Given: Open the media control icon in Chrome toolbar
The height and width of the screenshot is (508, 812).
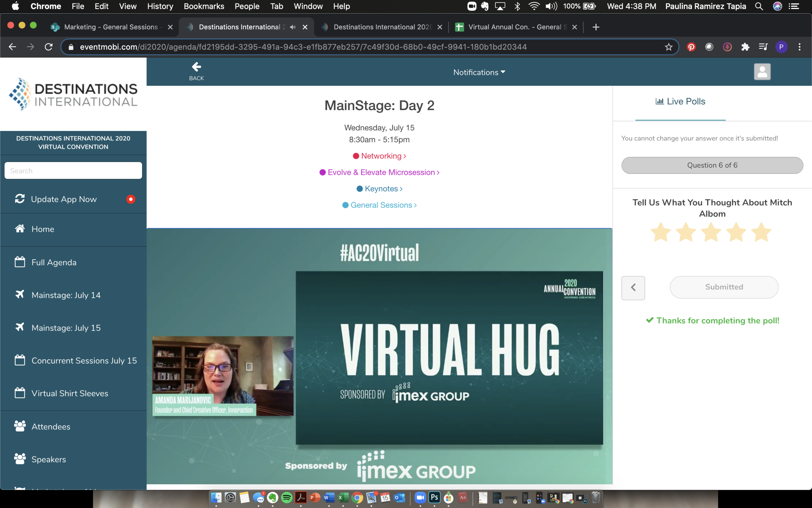Looking at the screenshot, I should tap(763, 47).
